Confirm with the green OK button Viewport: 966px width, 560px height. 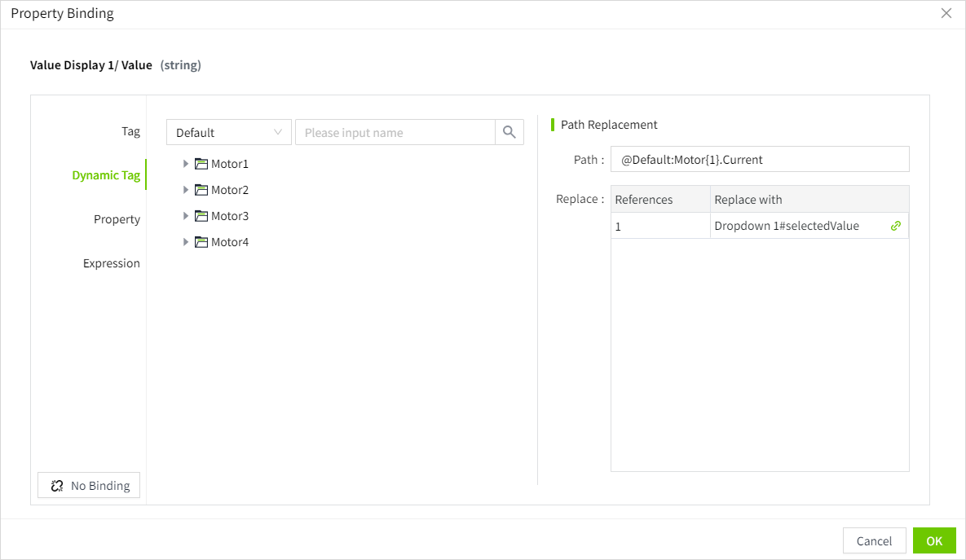pyautogui.click(x=934, y=540)
